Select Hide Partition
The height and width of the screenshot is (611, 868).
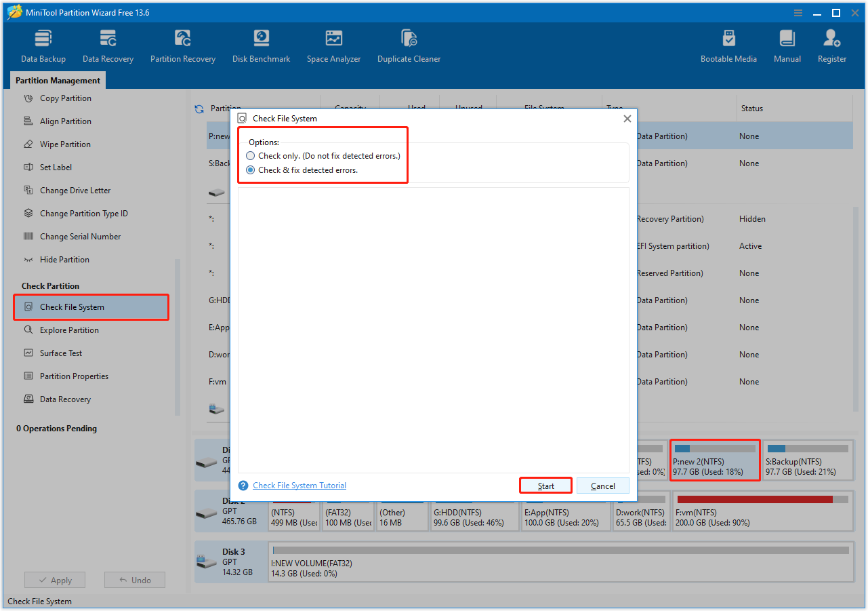pyautogui.click(x=64, y=260)
